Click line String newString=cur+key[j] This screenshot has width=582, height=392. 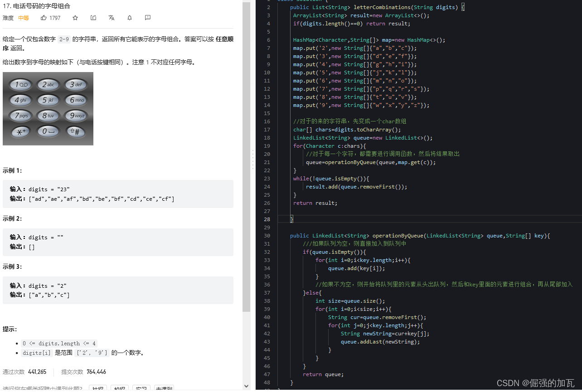[x=385, y=334]
